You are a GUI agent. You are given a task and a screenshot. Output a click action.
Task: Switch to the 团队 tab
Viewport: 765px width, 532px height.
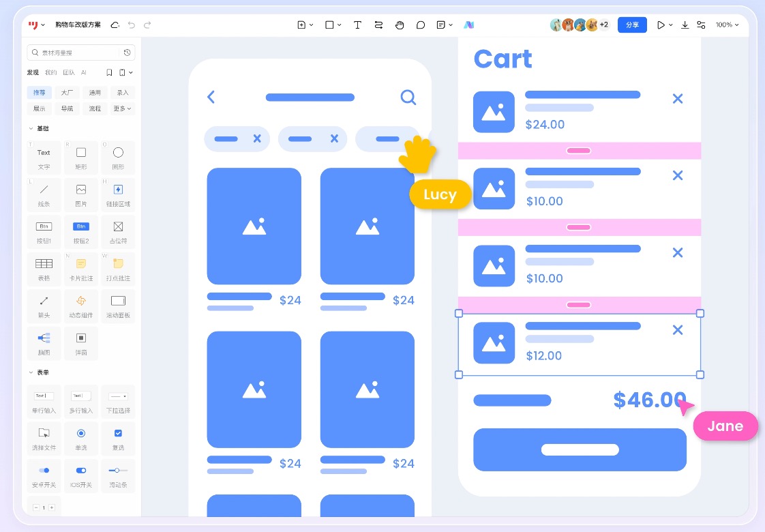click(69, 72)
